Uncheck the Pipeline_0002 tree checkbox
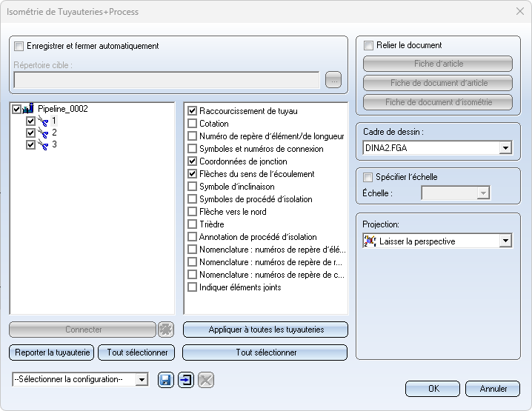532x411 pixels. 16,109
